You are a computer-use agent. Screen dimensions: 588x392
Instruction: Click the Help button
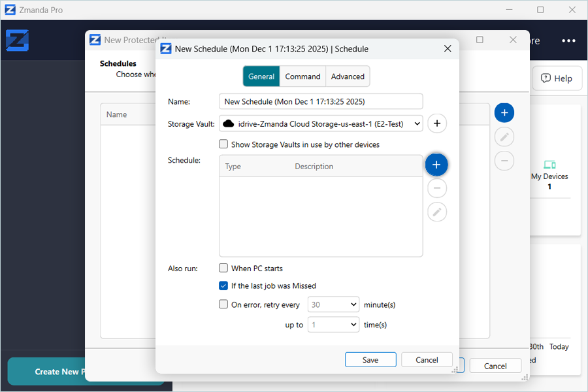(556, 78)
